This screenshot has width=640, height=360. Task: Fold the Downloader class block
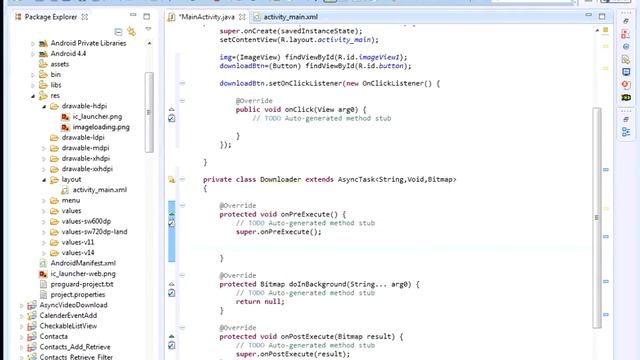[182, 180]
